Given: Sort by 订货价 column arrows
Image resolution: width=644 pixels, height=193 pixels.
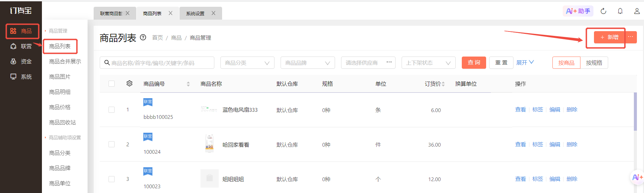Looking at the screenshot, I should click(443, 84).
